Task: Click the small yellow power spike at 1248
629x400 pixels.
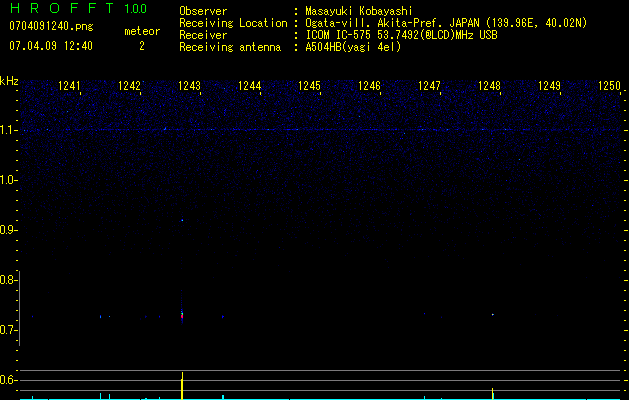Action: tap(493, 394)
